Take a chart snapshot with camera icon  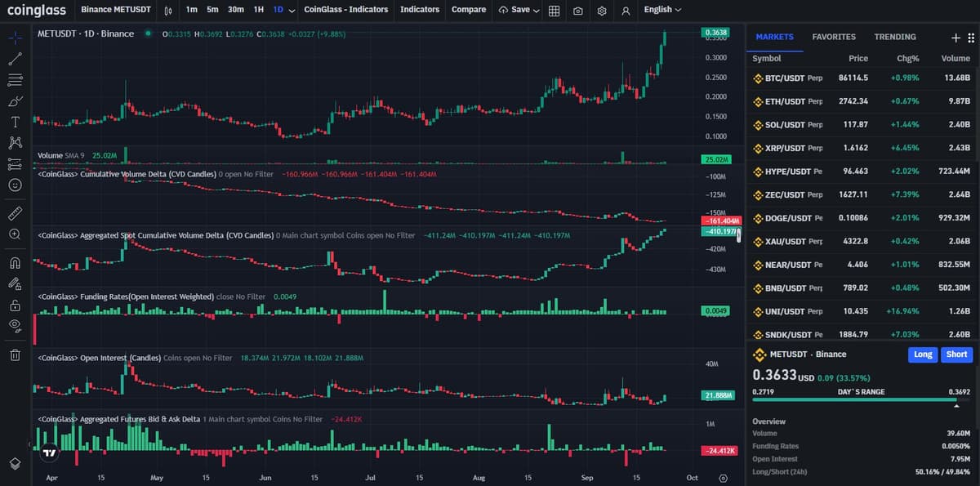(578, 11)
